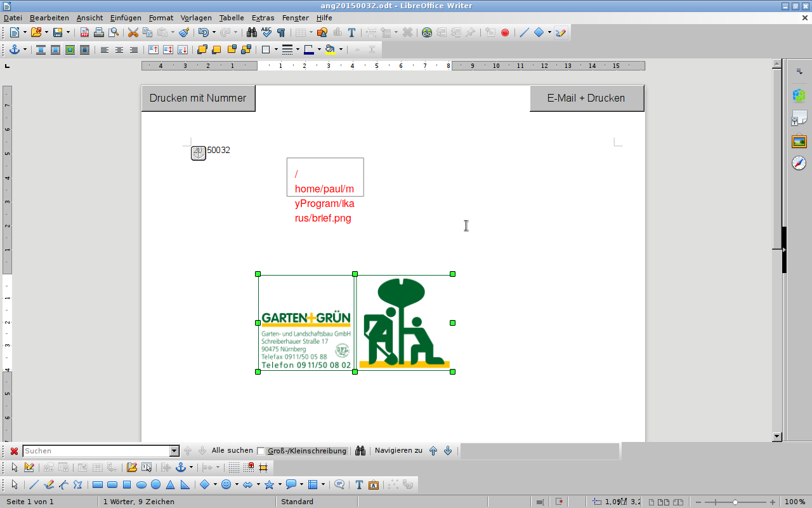812x508 pixels.
Task: Click the red record macro circle
Action: click(x=505, y=32)
